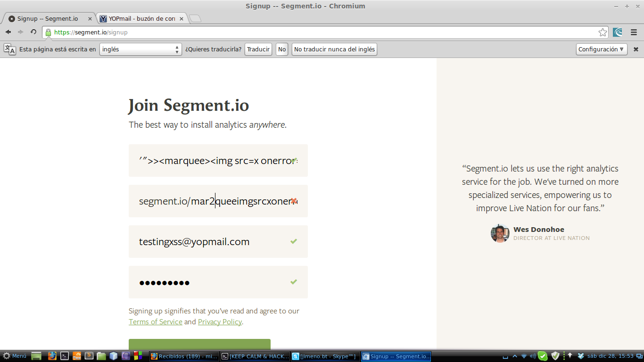Launch Firefox from the taskbar launcher
Viewport: 644px width, 362px height.
[x=52, y=356]
